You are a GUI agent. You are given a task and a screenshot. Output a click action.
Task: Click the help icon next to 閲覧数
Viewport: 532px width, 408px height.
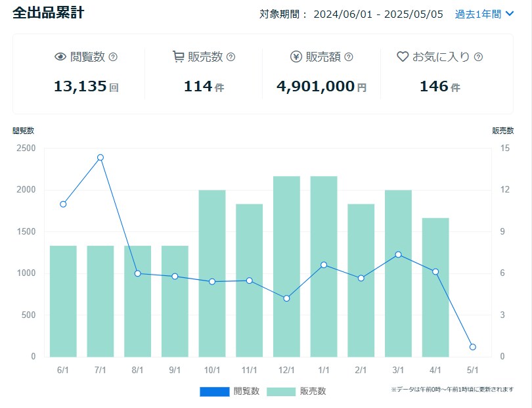(x=113, y=57)
